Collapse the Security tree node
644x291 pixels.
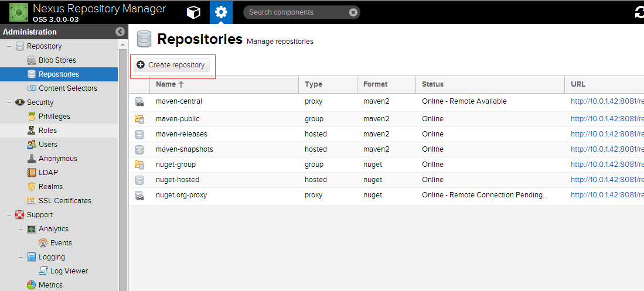tap(9, 102)
